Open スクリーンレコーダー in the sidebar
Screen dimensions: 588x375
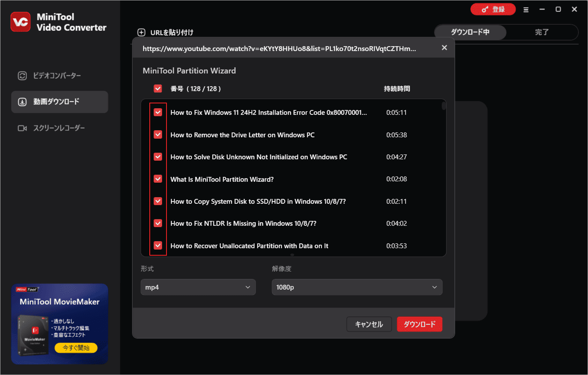(x=59, y=128)
